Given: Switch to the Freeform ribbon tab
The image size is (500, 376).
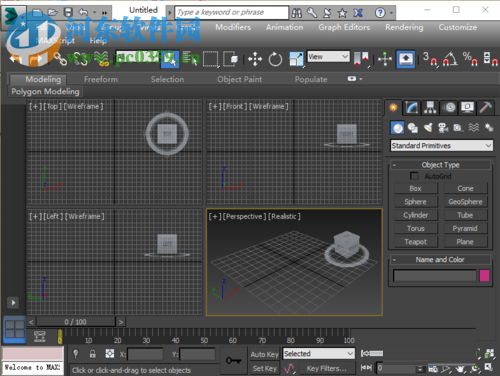Looking at the screenshot, I should coord(101,79).
